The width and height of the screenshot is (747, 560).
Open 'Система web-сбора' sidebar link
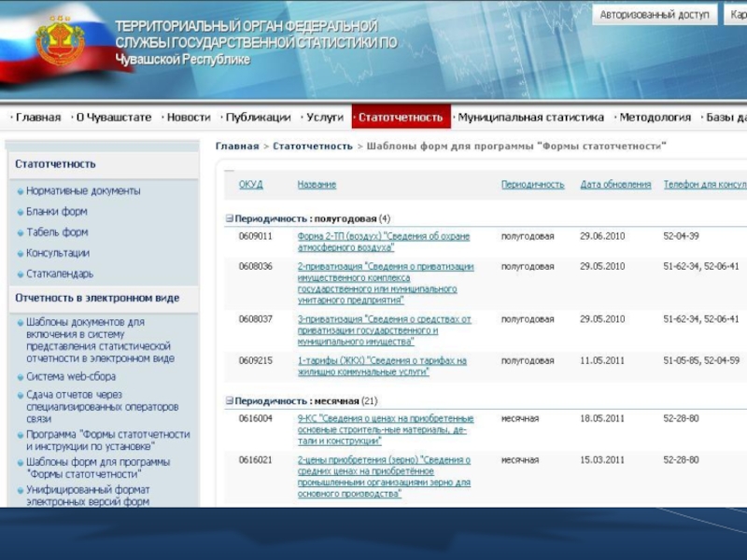point(71,377)
